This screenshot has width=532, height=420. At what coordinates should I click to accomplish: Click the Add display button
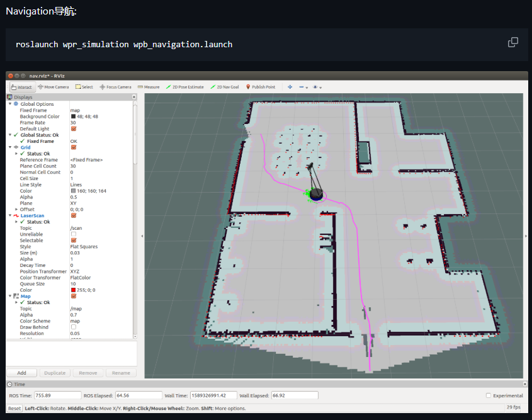(21, 373)
